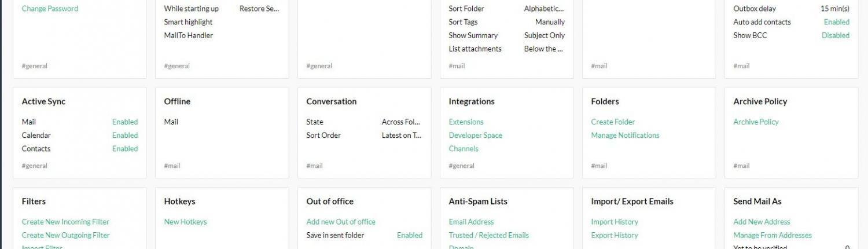Click Save in sent folder label
868x249 pixels.
[x=336, y=236]
